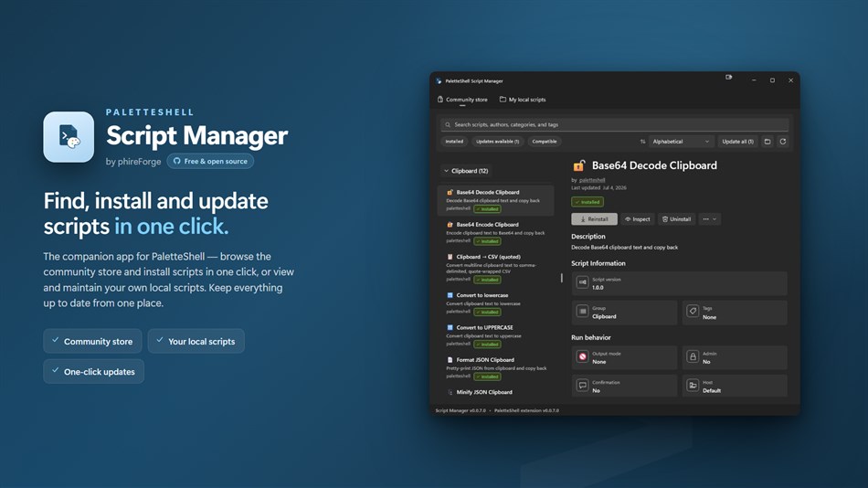
Task: Open the paletteshell author link in details
Action: point(592,180)
